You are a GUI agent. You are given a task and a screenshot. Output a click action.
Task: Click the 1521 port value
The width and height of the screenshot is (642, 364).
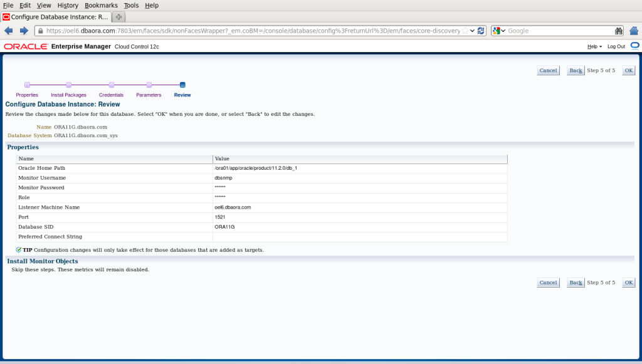pos(220,217)
